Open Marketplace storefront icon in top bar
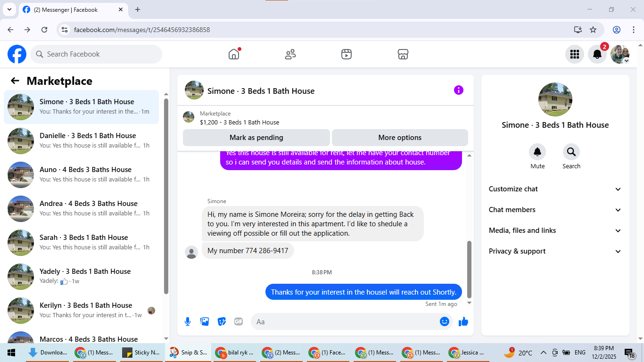 (403, 54)
